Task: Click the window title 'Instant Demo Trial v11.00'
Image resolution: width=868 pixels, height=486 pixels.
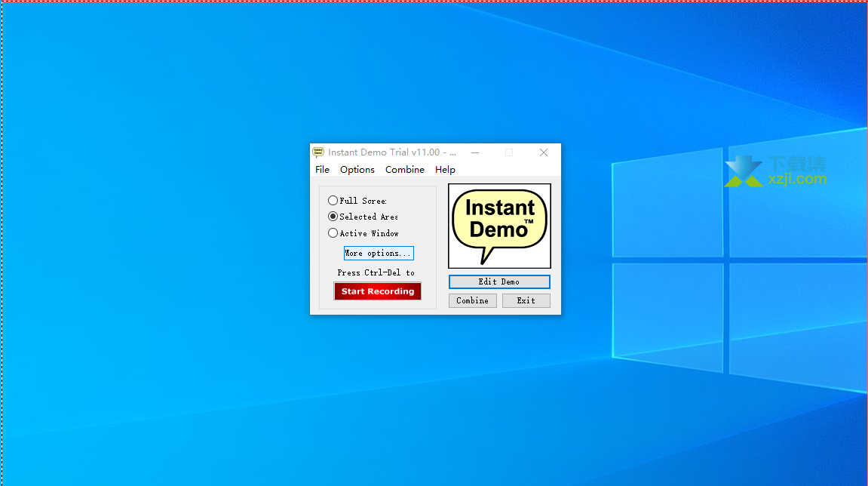Action: pyautogui.click(x=384, y=152)
